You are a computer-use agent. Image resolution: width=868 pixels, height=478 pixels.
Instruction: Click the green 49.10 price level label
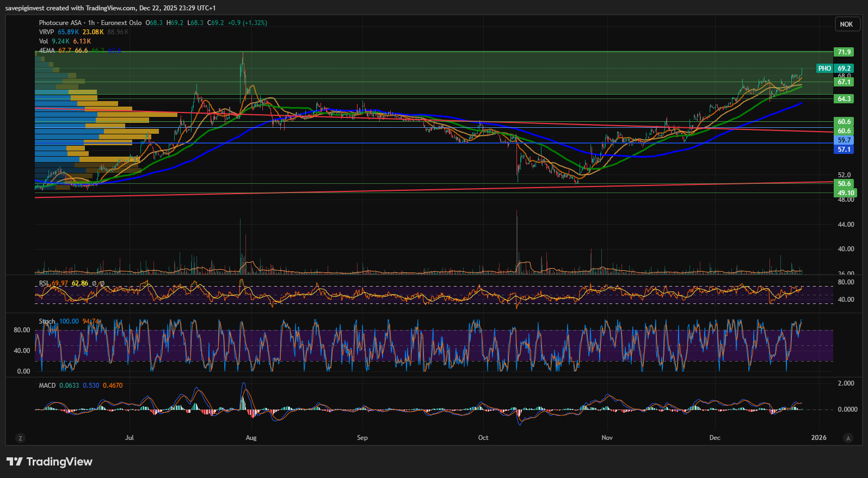click(845, 193)
